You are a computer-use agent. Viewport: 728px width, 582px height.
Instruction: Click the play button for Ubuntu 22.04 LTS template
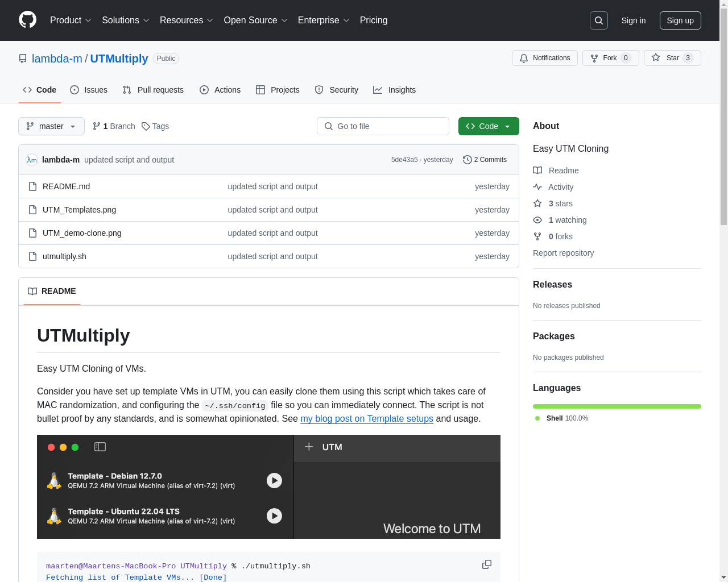click(274, 516)
